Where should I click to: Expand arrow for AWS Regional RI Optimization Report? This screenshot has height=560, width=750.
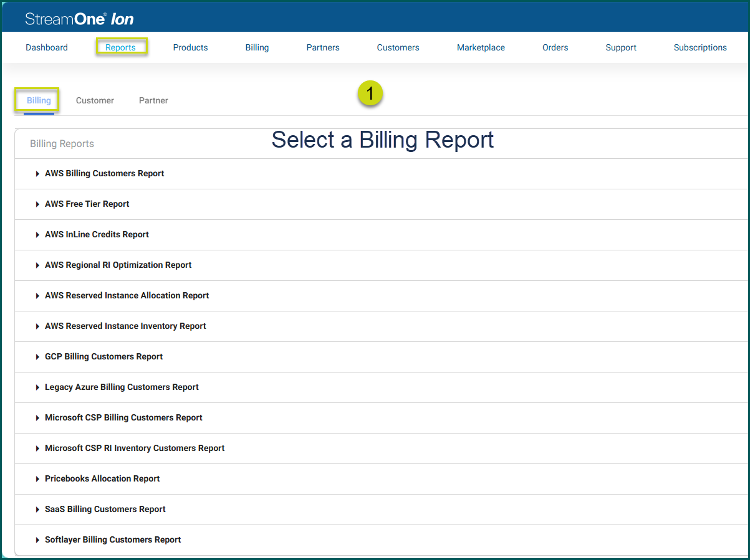(38, 265)
